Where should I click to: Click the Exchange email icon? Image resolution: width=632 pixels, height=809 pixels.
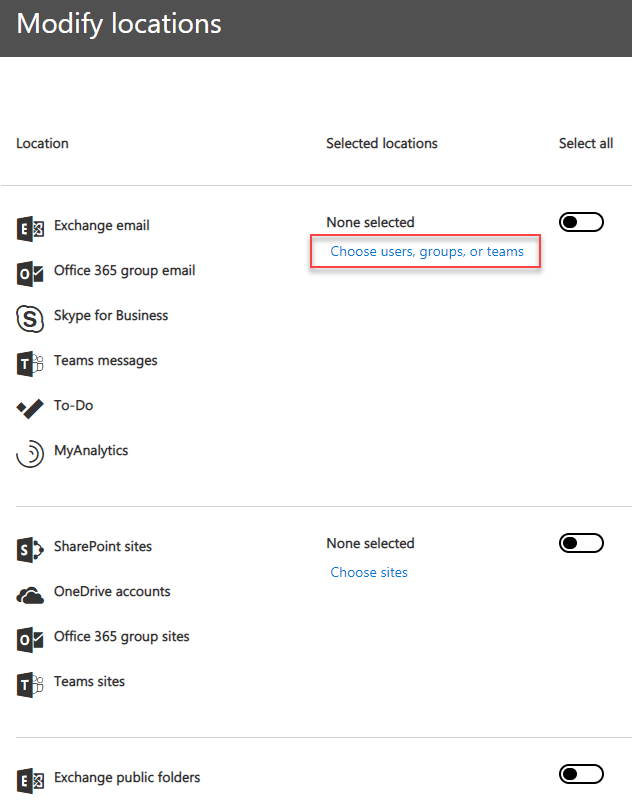click(x=30, y=228)
